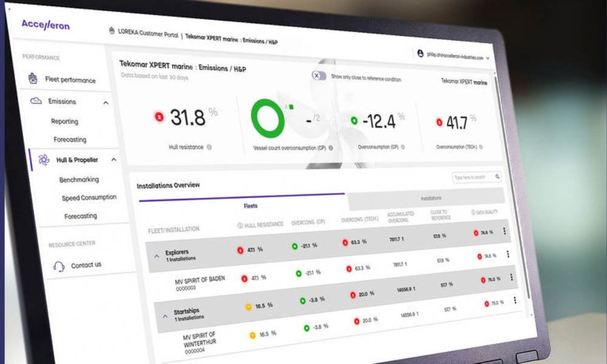The width and height of the screenshot is (607, 364).
Task: Open Benchmarking under Hull & Propeller
Action: [x=79, y=180]
